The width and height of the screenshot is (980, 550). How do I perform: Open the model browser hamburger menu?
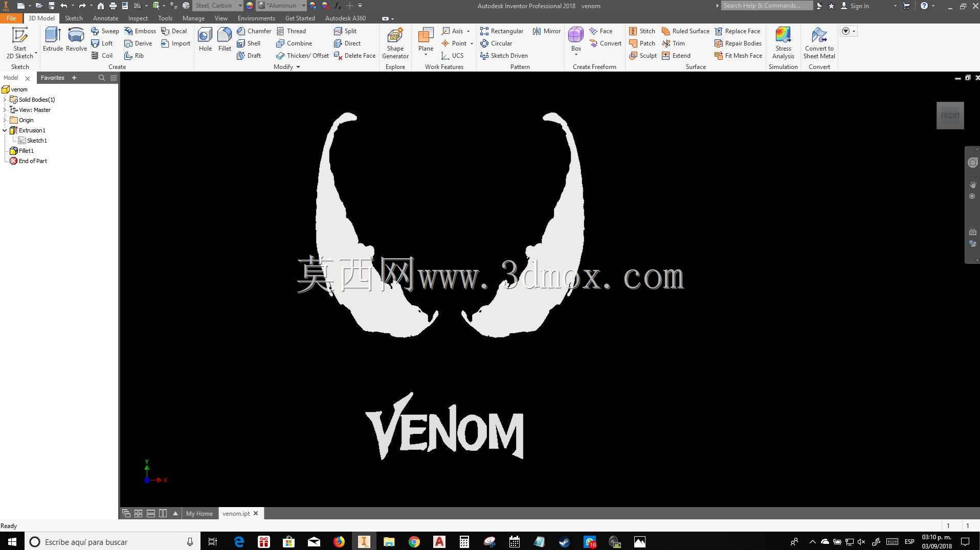(x=114, y=78)
